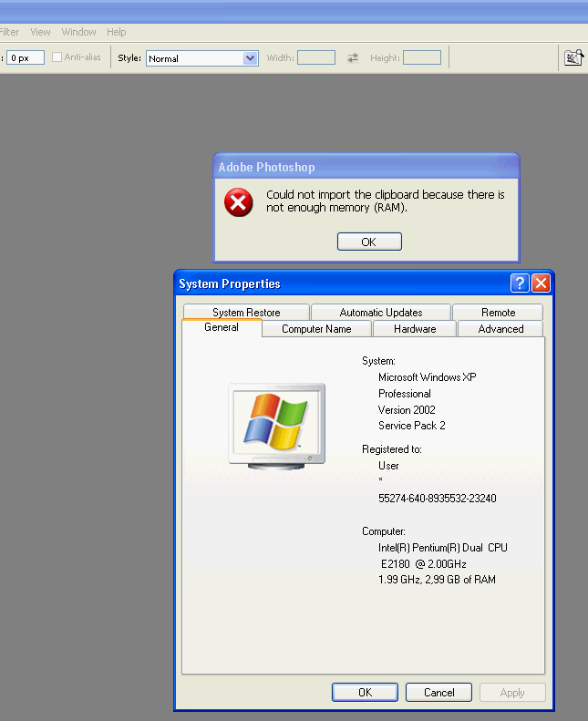Click the 'Service Pack 2' text
Screen dimensions: 588x721
(412, 426)
